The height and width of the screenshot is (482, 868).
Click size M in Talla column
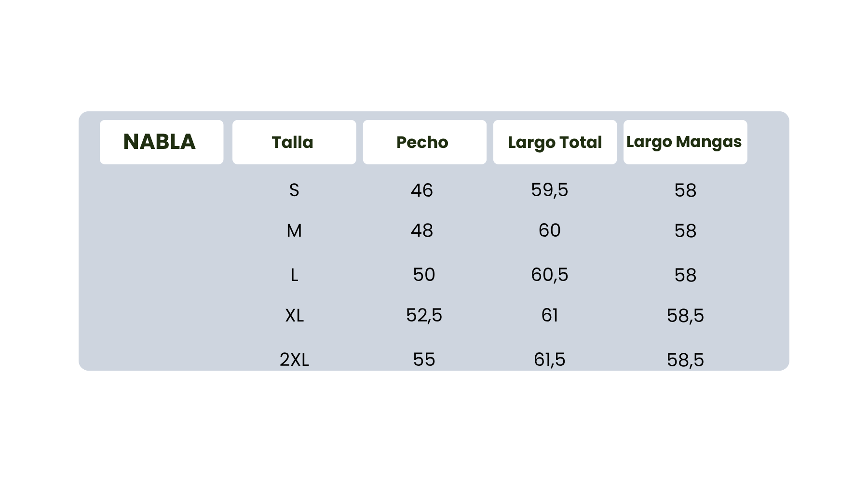click(x=294, y=231)
